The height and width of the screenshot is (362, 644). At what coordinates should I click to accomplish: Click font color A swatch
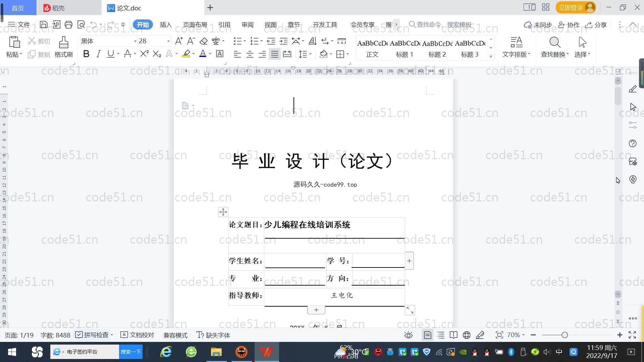(x=203, y=54)
